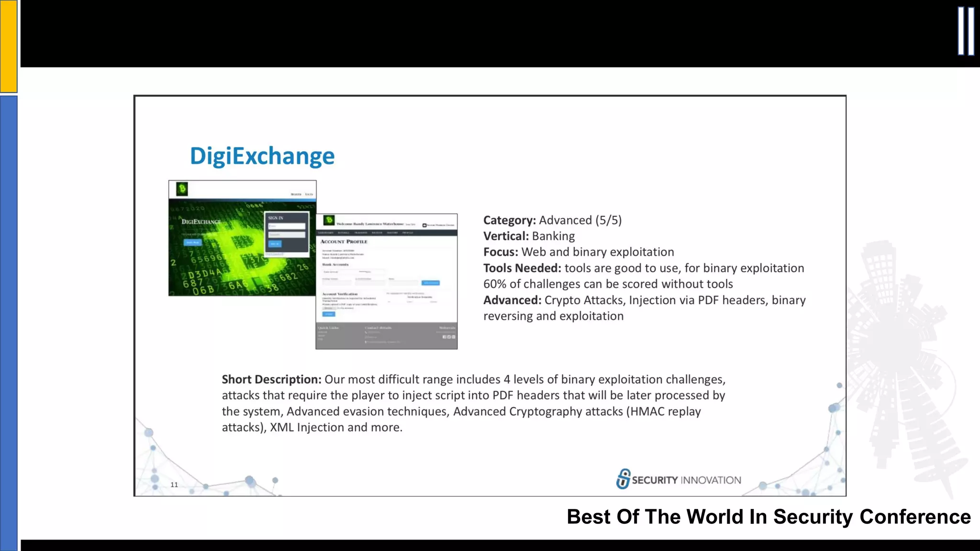Click the DigiExchange slide title
Image resolution: width=980 pixels, height=551 pixels.
(262, 156)
